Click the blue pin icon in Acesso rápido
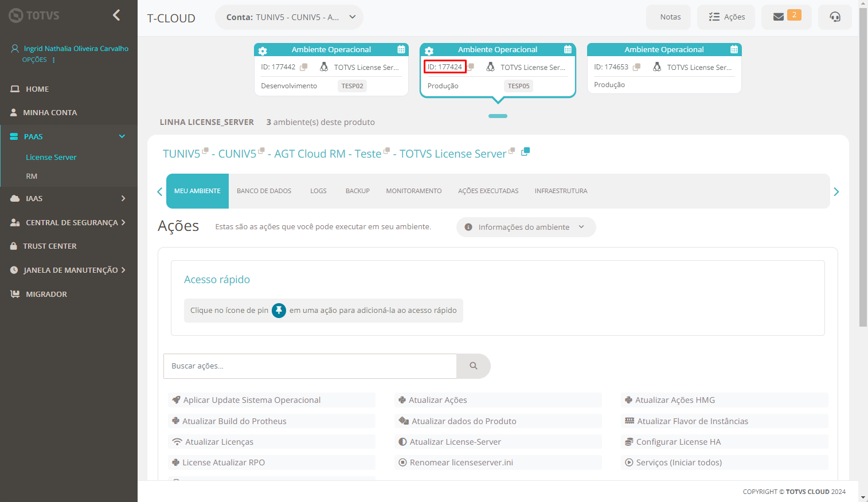This screenshot has width=868, height=502. pos(279,310)
